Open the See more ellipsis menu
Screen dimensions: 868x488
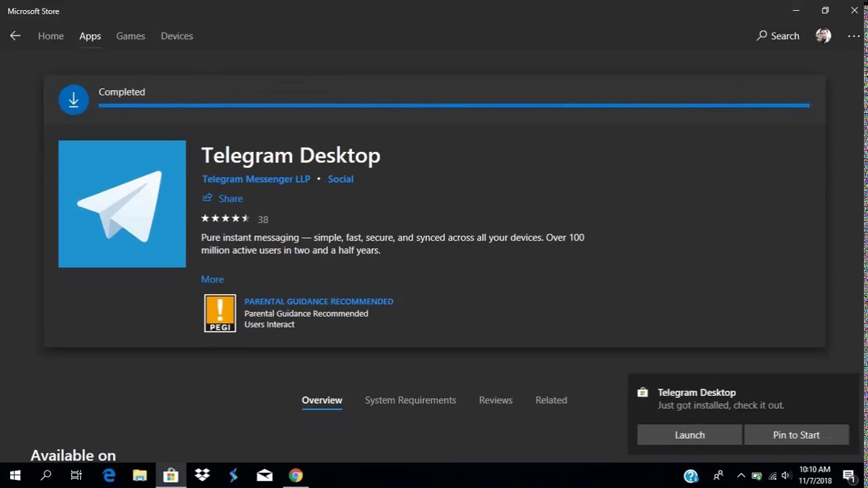coord(854,36)
